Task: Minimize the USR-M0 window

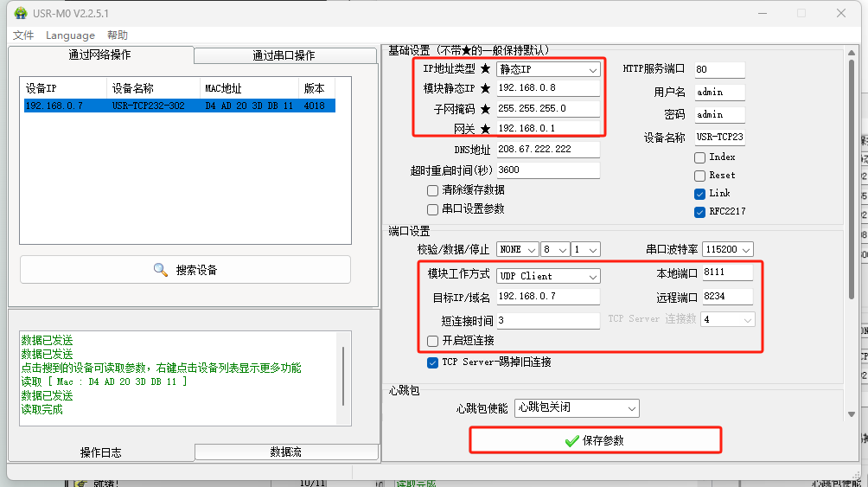Action: [763, 13]
